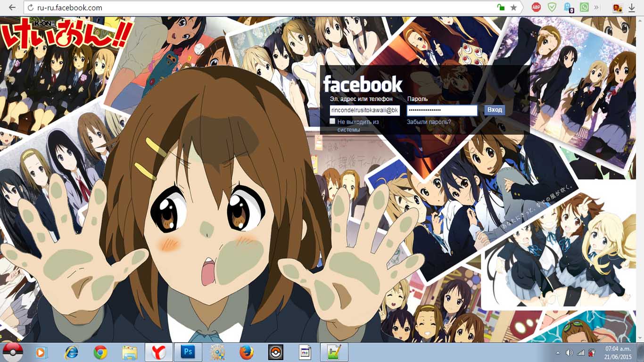Screen dimensions: 644x362
Task: Open the WhatsApp extension icon
Action: (585, 8)
